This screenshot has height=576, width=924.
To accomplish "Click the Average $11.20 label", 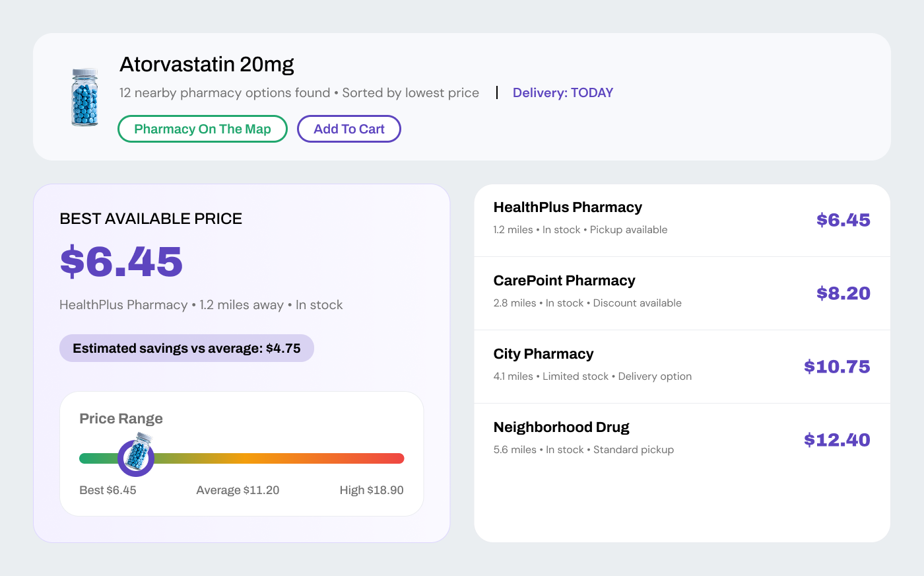I will click(238, 490).
